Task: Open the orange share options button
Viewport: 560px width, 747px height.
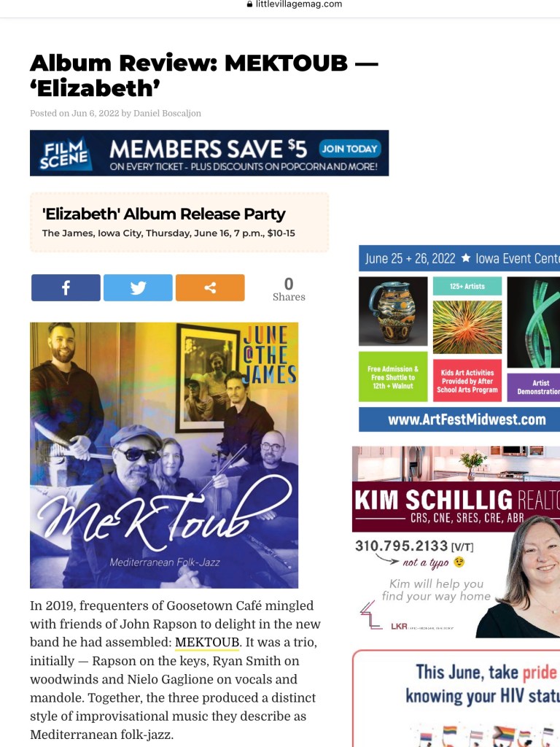Action: click(210, 287)
